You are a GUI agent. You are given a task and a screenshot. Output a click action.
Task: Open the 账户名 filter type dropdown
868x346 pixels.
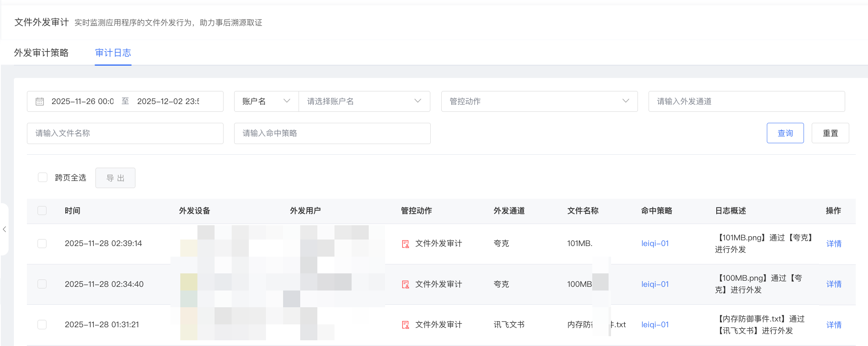click(266, 101)
